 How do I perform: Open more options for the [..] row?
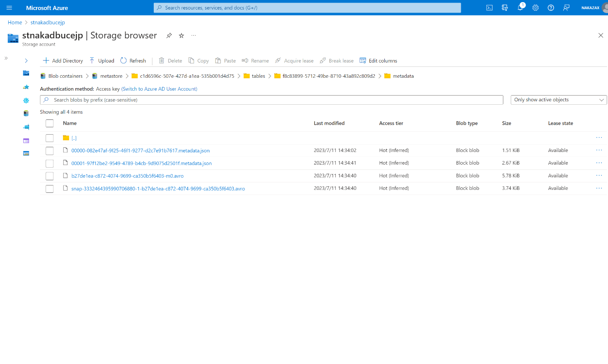[599, 138]
